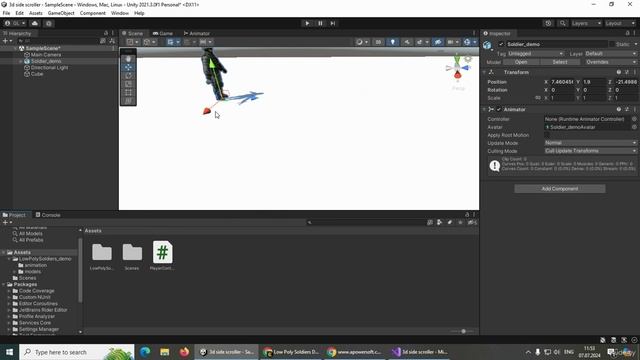The width and height of the screenshot is (640, 360).
Task: Expand Soldier_demo in Hierarchy
Action: (21, 61)
